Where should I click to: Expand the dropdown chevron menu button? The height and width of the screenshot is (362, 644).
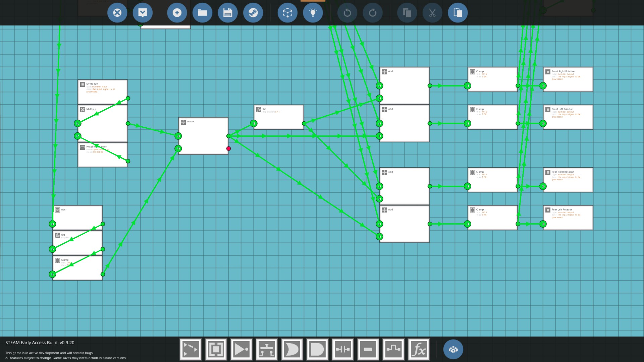[143, 13]
